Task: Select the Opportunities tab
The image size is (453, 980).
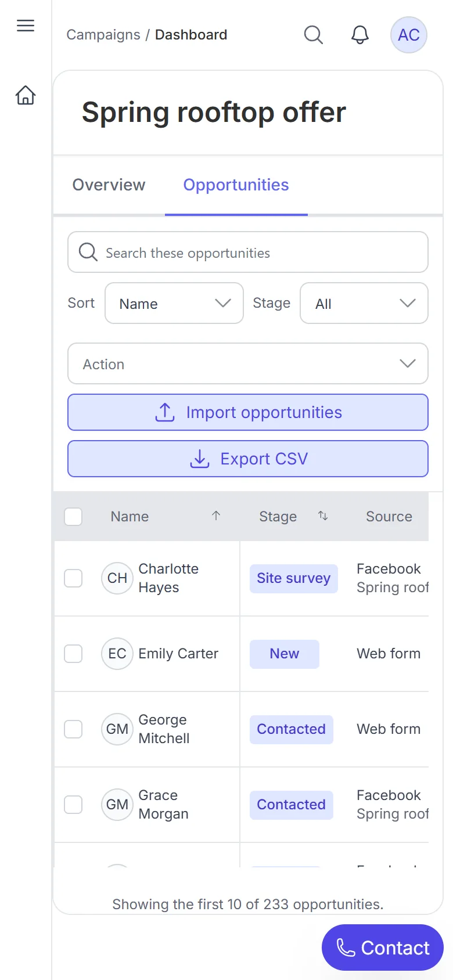Action: [x=236, y=185]
